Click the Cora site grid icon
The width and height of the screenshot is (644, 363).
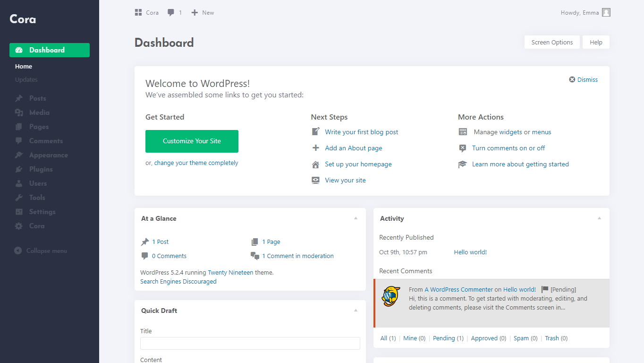[138, 13]
